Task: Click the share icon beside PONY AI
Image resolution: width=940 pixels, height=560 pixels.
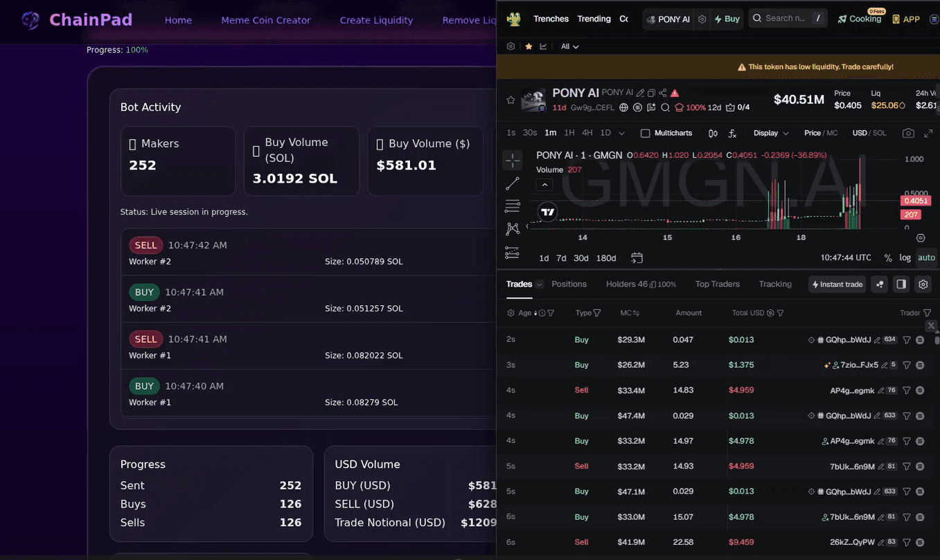Action: coord(663,93)
